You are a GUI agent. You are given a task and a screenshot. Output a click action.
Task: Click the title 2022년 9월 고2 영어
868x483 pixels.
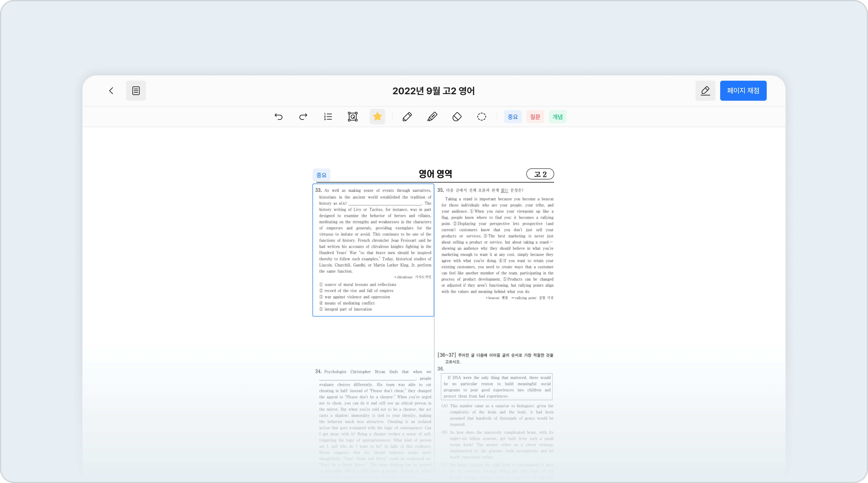(x=434, y=91)
